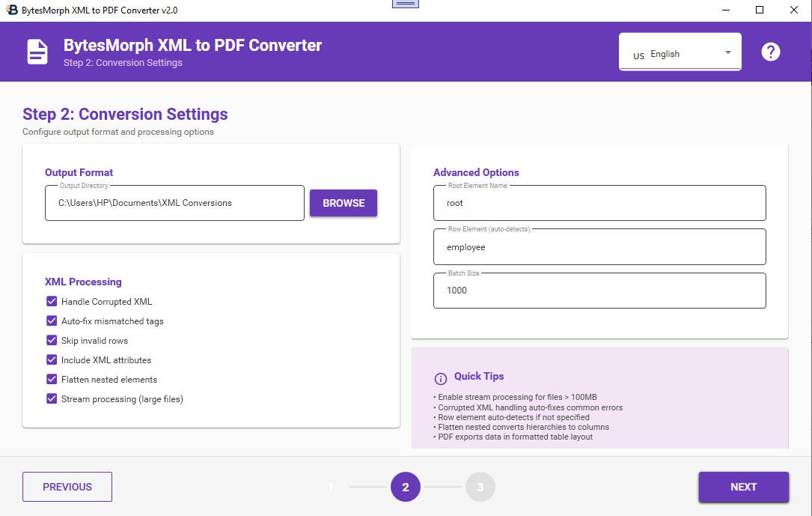Uncheck Flatten nested elements

pos(52,379)
